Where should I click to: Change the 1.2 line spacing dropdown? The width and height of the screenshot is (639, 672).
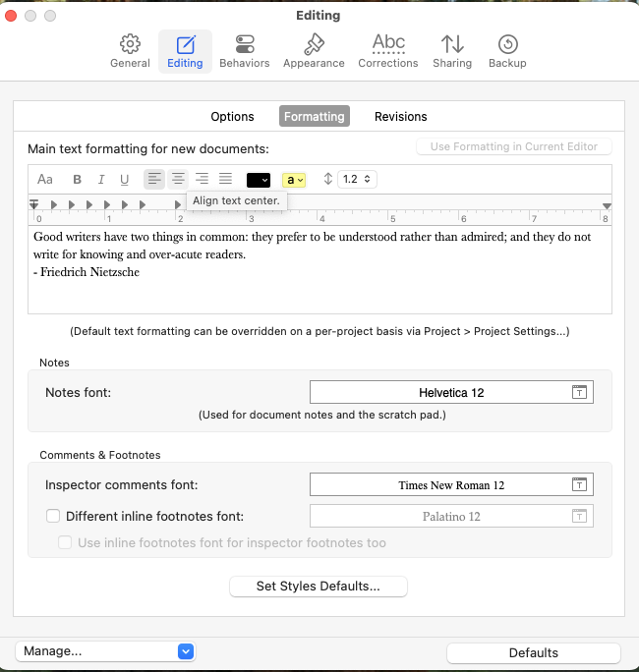(357, 179)
